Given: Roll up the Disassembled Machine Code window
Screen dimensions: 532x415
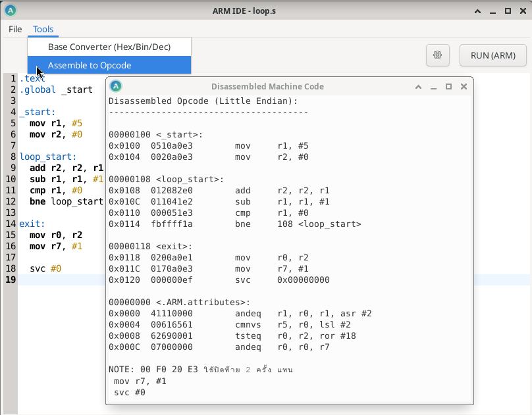Looking at the screenshot, I should (x=418, y=87).
